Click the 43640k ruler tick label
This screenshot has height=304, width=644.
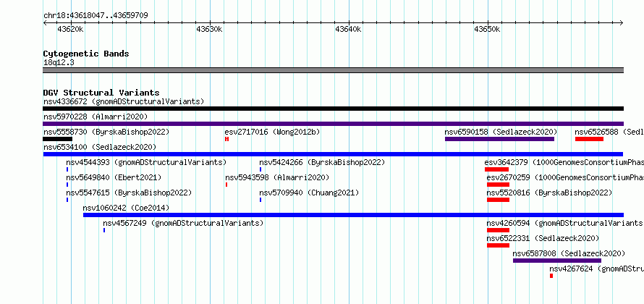coord(348,30)
